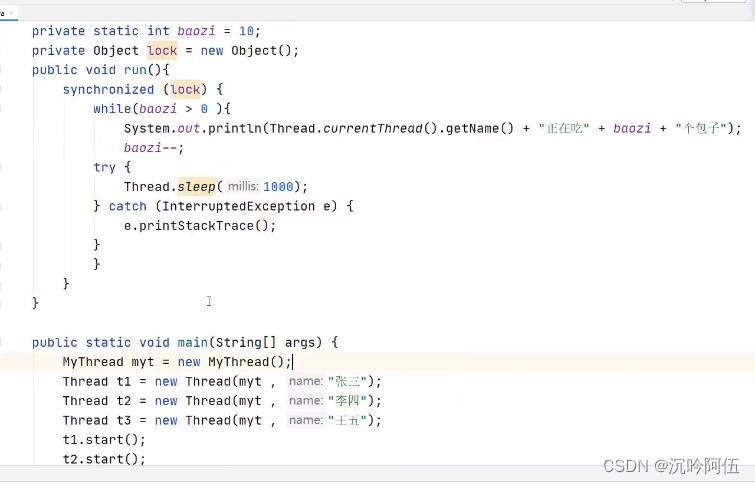The image size is (755, 484).
Task: Click name: hint on the t3 line
Action: point(306,420)
